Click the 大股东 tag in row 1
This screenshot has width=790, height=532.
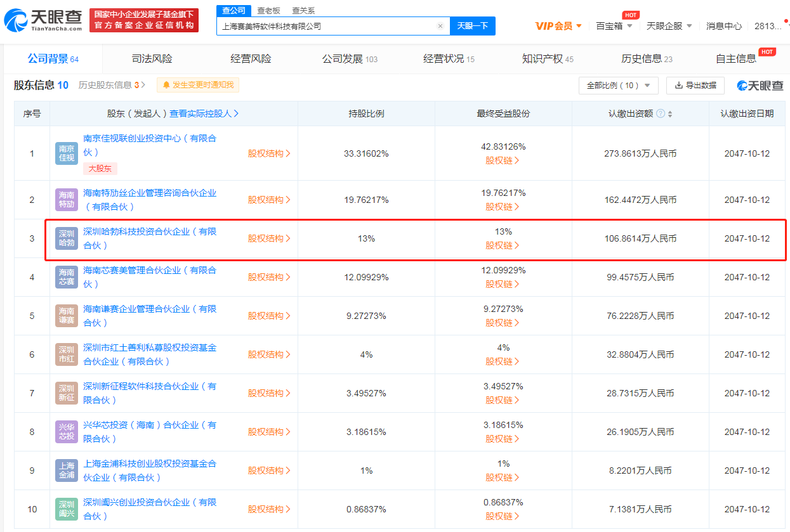click(x=100, y=169)
